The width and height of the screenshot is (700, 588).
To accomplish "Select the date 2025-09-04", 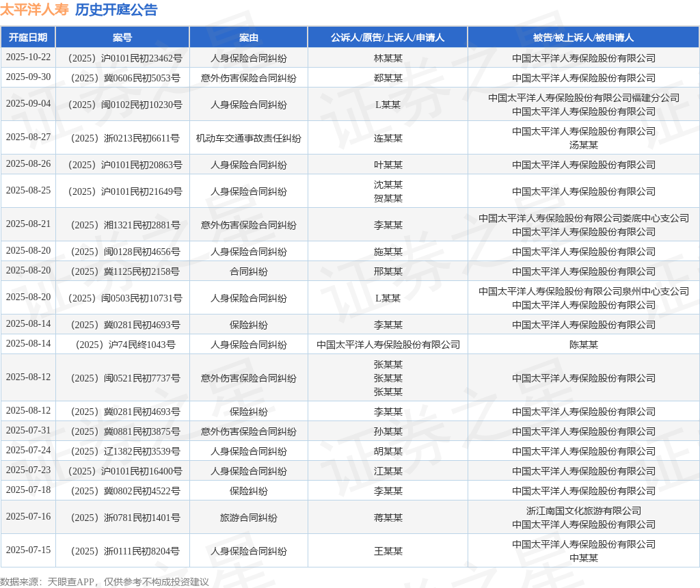I will (28, 103).
